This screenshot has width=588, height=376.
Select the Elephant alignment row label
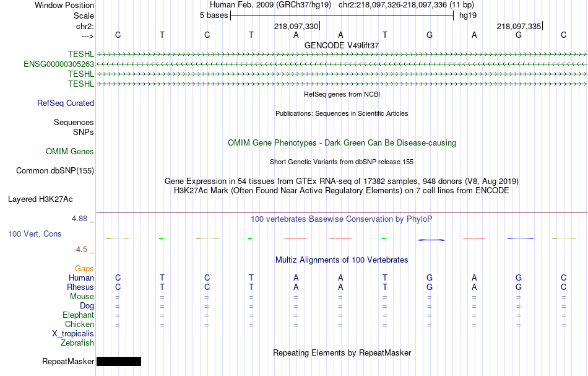point(79,315)
